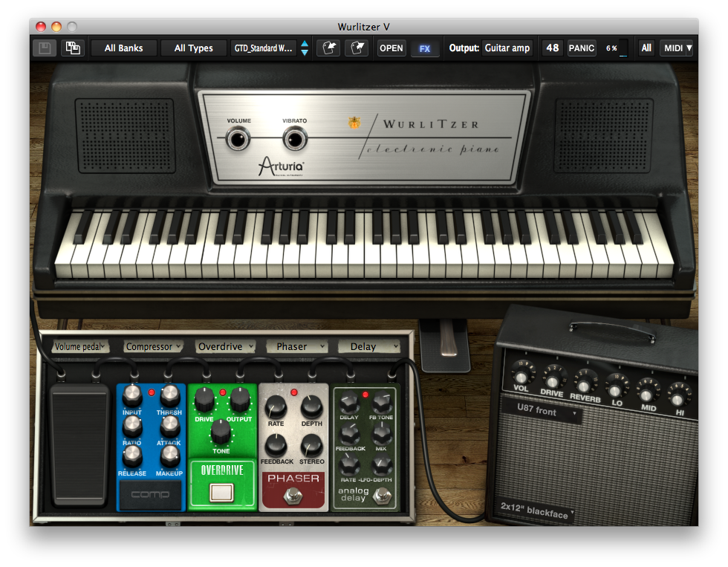The height and width of the screenshot is (567, 728).
Task: Click the amp HI knob
Action: click(x=677, y=399)
